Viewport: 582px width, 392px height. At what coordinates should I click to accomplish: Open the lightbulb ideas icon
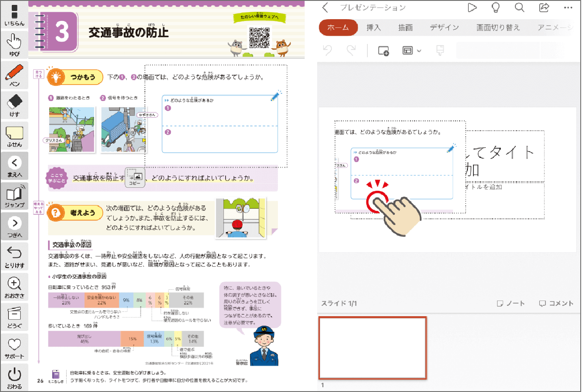coord(495,7)
